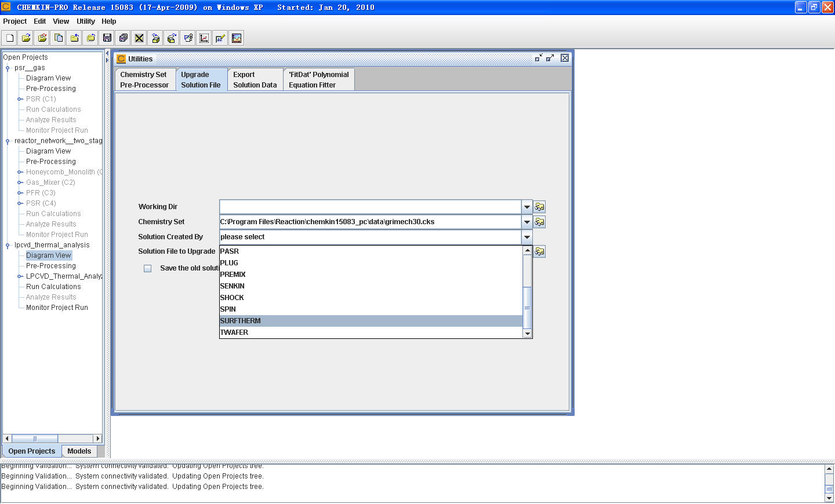Open the Utility menu
This screenshot has height=504, width=835.
tap(86, 21)
